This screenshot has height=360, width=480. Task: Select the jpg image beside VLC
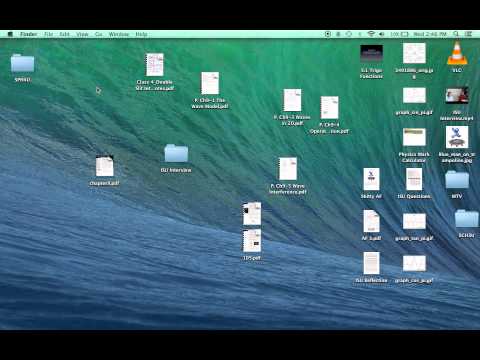[x=414, y=53]
